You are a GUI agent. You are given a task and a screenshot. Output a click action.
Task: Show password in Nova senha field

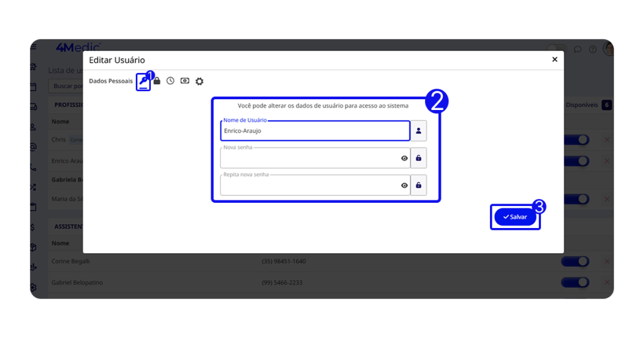point(404,158)
